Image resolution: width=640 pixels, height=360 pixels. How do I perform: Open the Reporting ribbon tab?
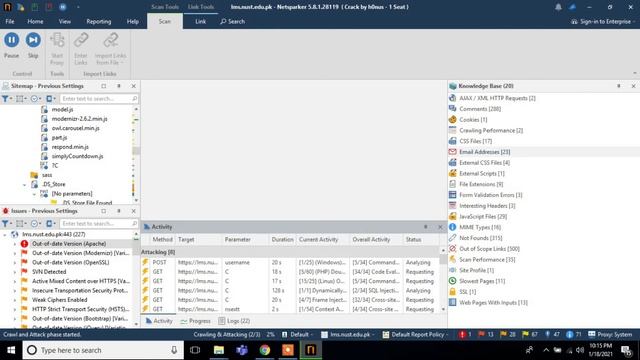98,22
